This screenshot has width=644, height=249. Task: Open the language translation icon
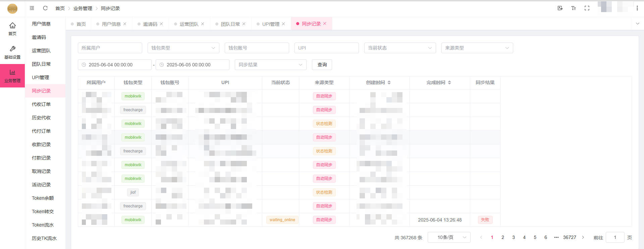tap(560, 8)
